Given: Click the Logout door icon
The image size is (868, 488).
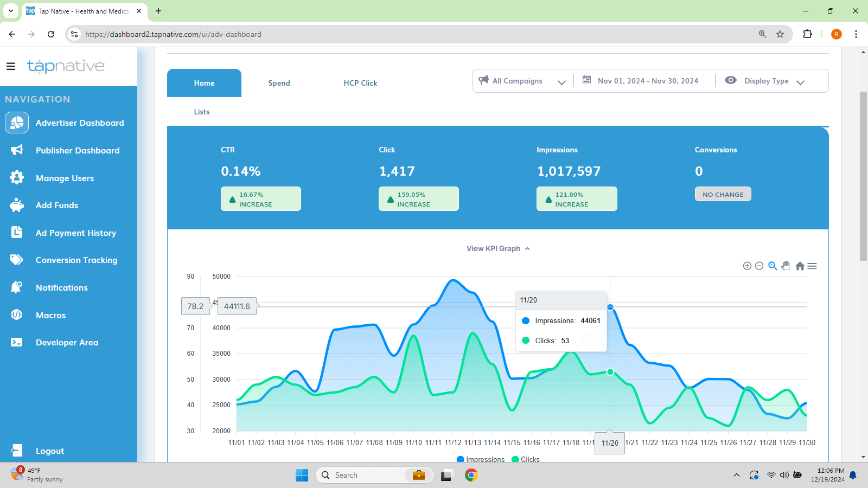Looking at the screenshot, I should 17,451.
